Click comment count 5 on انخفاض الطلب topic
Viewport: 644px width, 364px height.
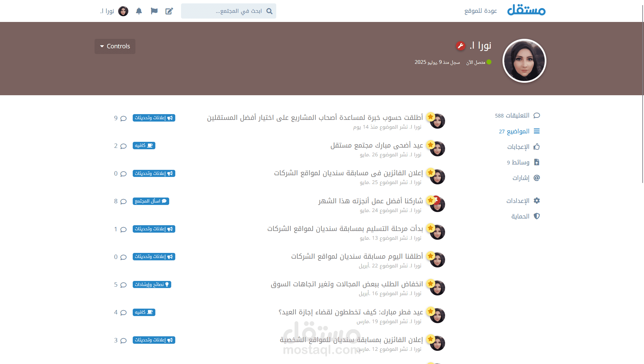point(120,285)
